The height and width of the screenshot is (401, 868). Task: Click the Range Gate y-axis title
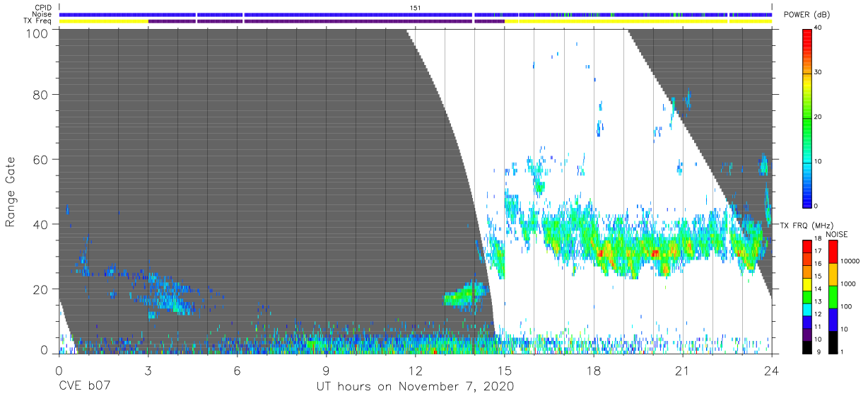tap(11, 192)
